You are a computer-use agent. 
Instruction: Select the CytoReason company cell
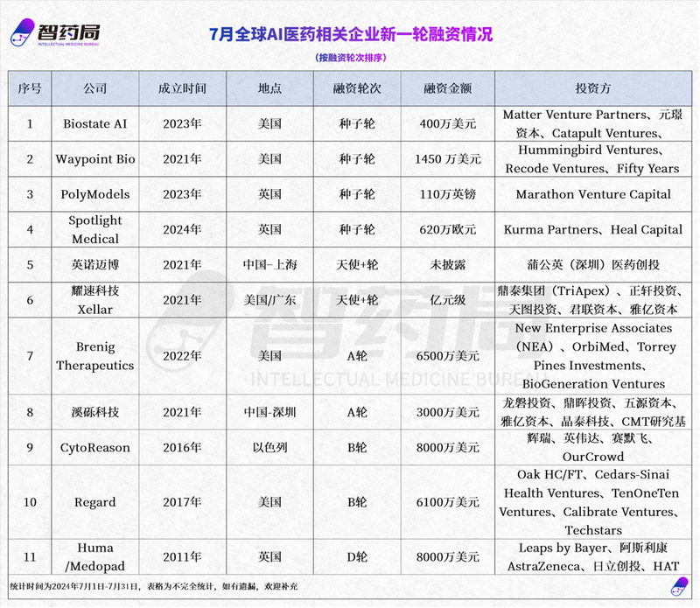95,447
